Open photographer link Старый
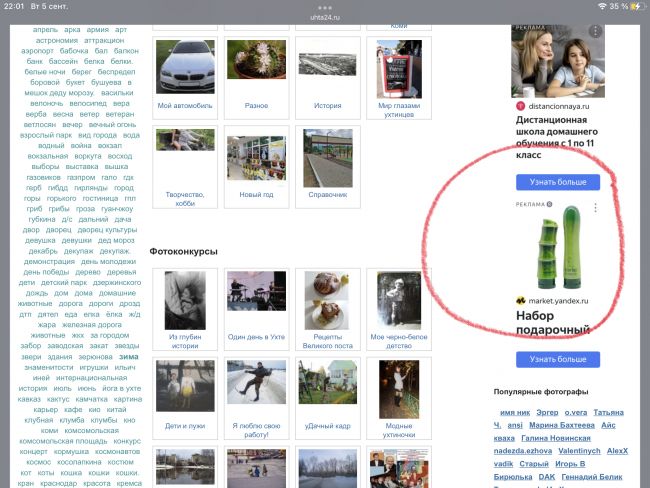650x488 pixels. (x=534, y=464)
